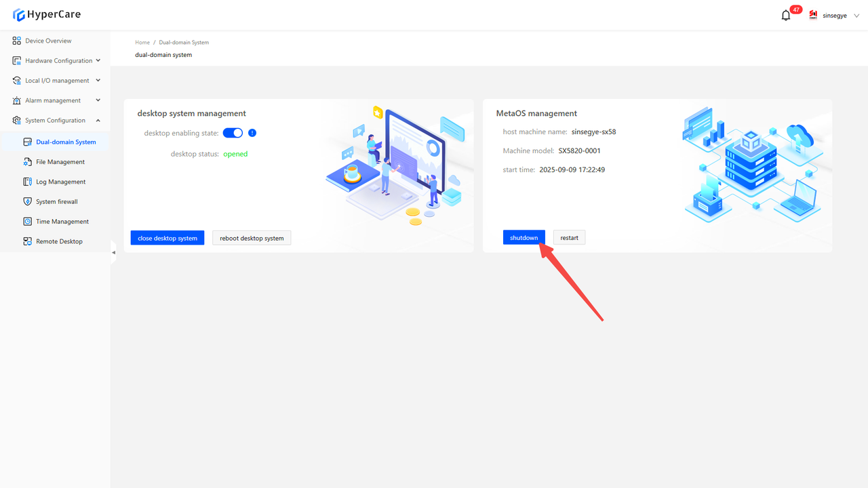Screen dimensions: 868x488
Task: Click the File Management folder icon
Action: coord(28,162)
